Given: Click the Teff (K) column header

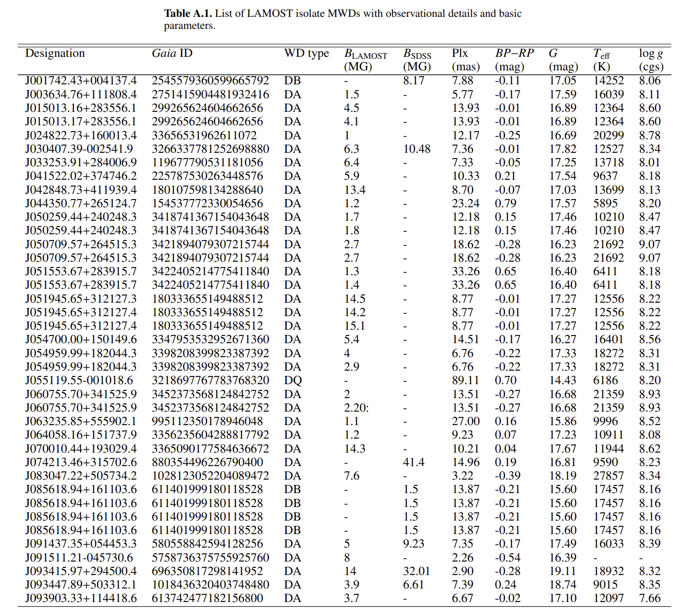Looking at the screenshot, I should (x=602, y=60).
